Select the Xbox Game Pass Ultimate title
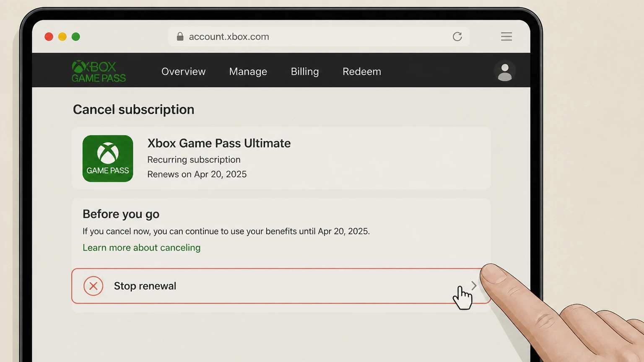Screen dimensions: 644x362 [x=219, y=143]
